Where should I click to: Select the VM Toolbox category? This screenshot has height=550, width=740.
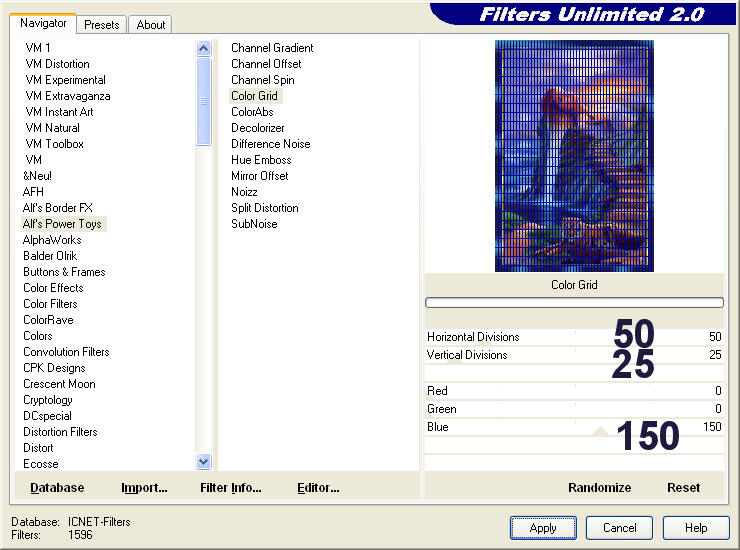coord(55,144)
